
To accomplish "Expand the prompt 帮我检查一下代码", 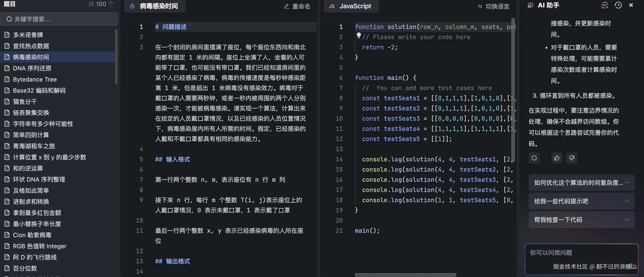I will [x=581, y=220].
